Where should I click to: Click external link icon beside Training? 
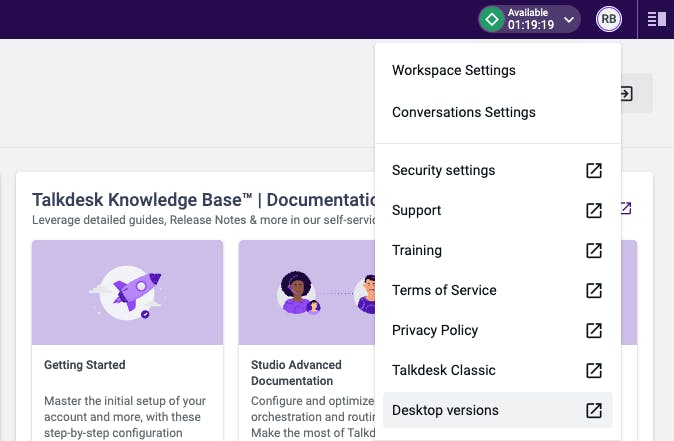pyautogui.click(x=594, y=250)
